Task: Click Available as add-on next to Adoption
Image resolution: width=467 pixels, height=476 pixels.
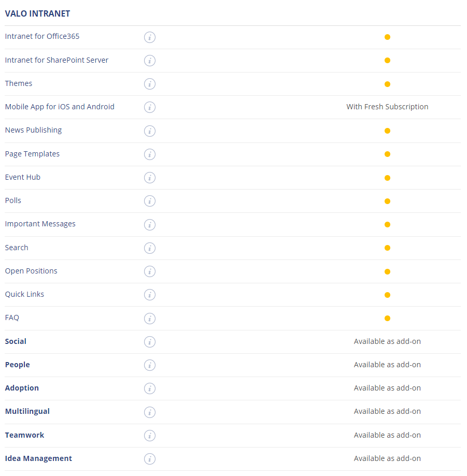Action: pyautogui.click(x=387, y=388)
